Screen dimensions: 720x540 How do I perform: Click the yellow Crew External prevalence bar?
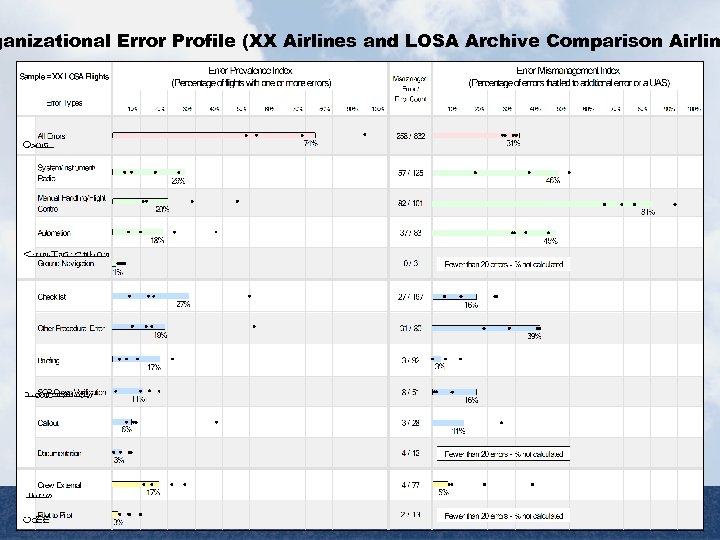coord(135,484)
